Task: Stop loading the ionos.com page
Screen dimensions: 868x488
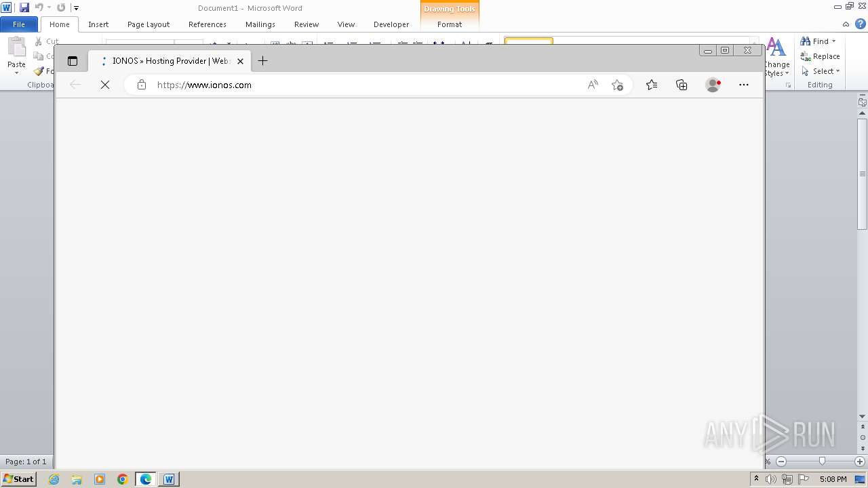Action: 105,85
